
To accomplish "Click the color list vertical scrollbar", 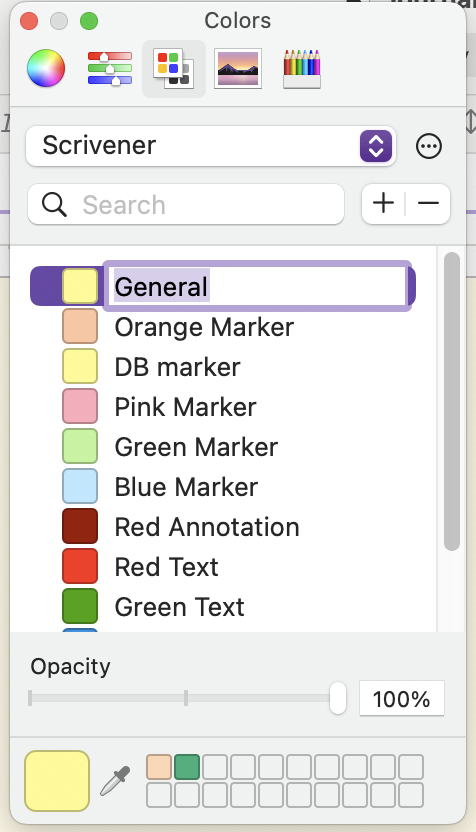I will point(452,402).
